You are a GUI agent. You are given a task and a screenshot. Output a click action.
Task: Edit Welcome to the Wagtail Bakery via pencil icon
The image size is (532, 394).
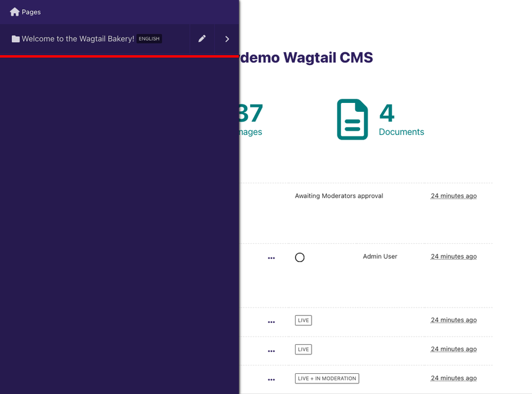202,39
